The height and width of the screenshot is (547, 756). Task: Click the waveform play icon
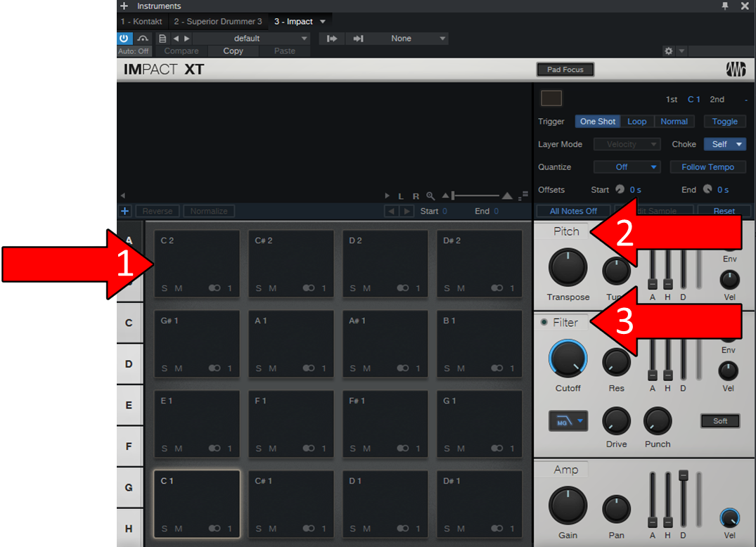(387, 195)
